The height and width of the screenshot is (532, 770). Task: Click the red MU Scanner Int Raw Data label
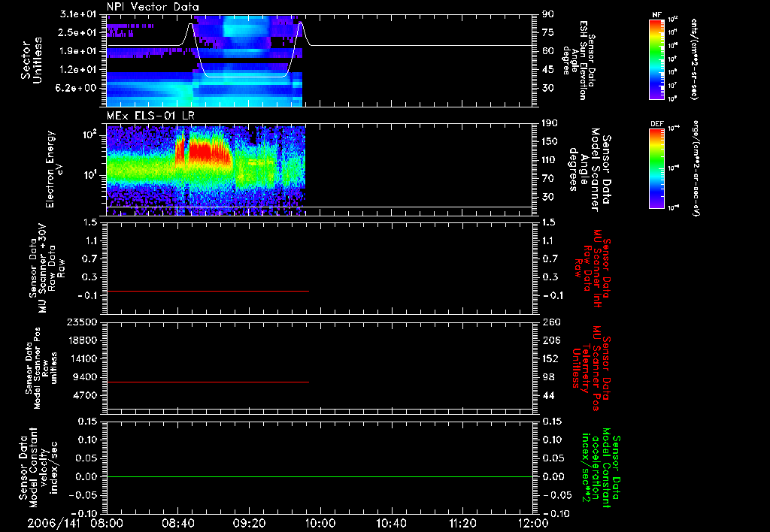click(x=593, y=268)
